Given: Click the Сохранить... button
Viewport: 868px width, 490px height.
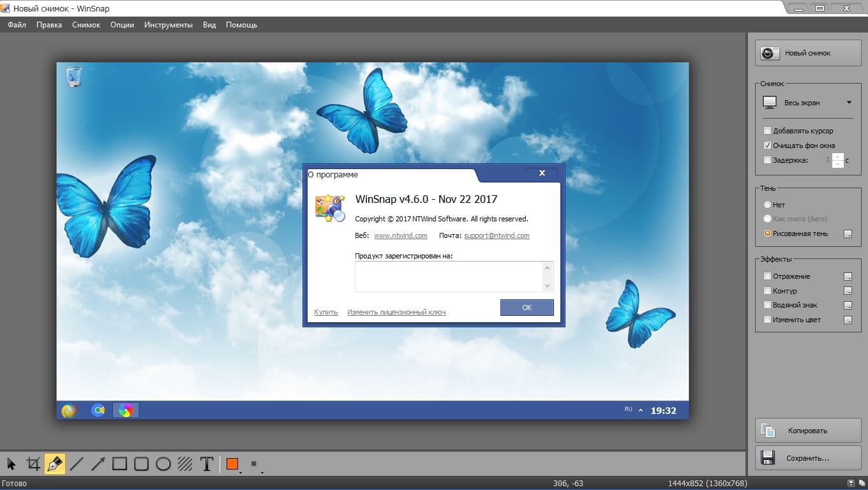Looking at the screenshot, I should point(808,458).
